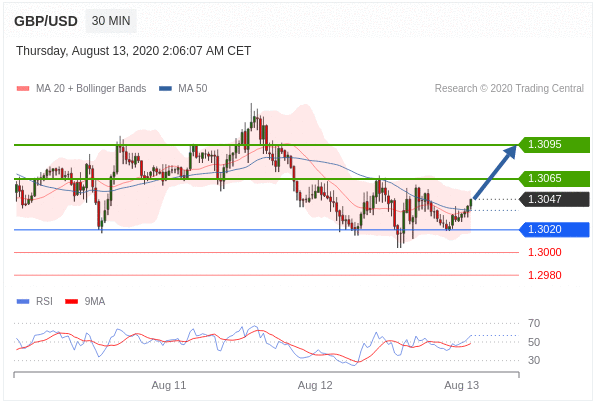Click the 1.3000 red support value
Image resolution: width=600 pixels, height=407 pixels.
(x=545, y=252)
